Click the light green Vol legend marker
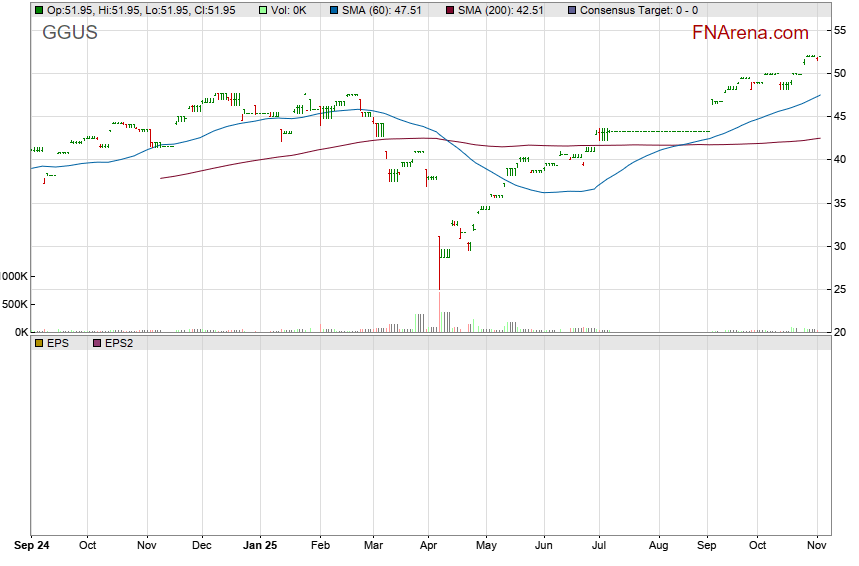 263,10
